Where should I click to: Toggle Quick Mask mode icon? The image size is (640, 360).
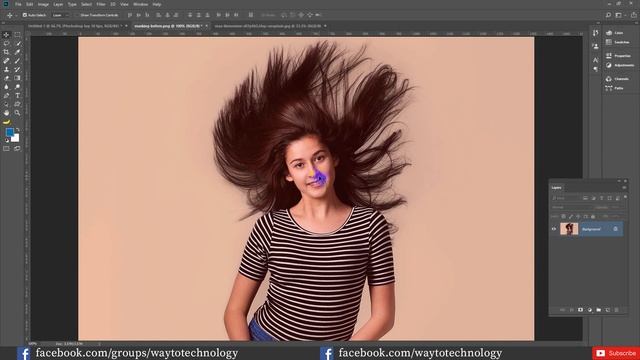6,149
